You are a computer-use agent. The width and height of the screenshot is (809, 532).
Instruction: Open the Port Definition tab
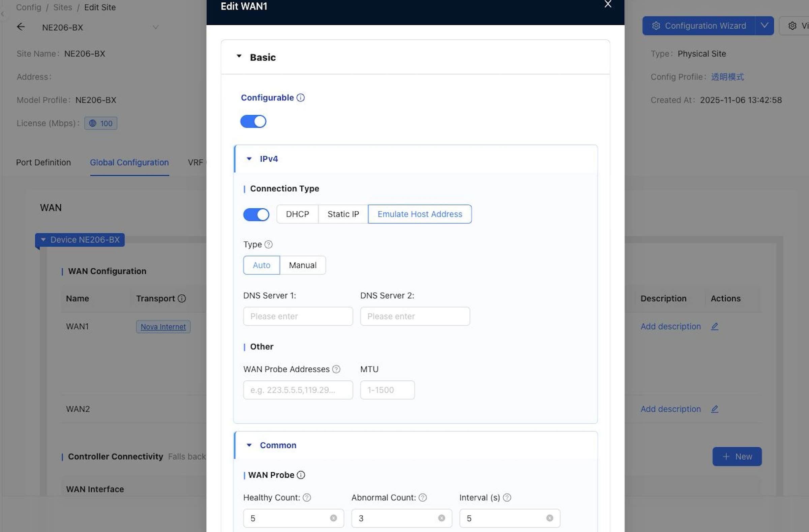(43, 162)
